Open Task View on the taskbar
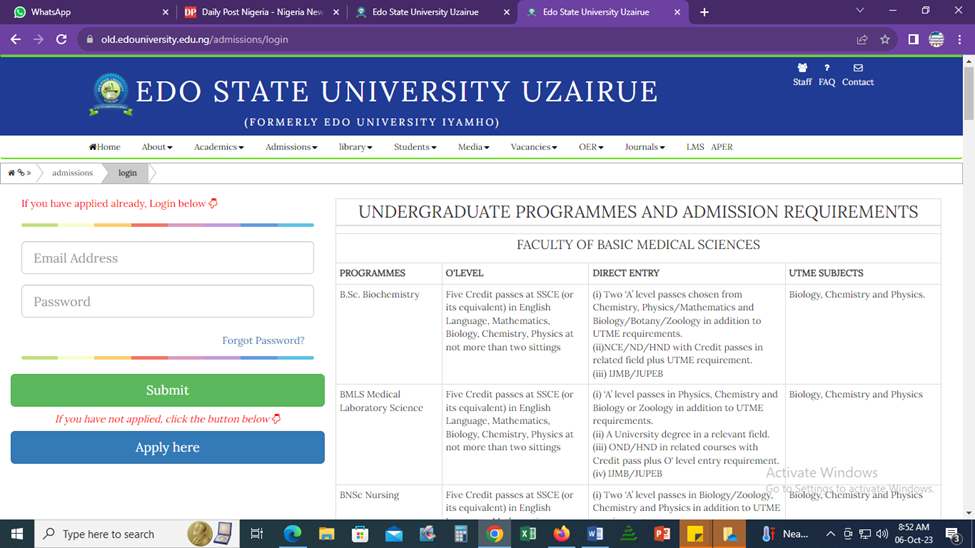The height and width of the screenshot is (548, 975). (x=256, y=534)
